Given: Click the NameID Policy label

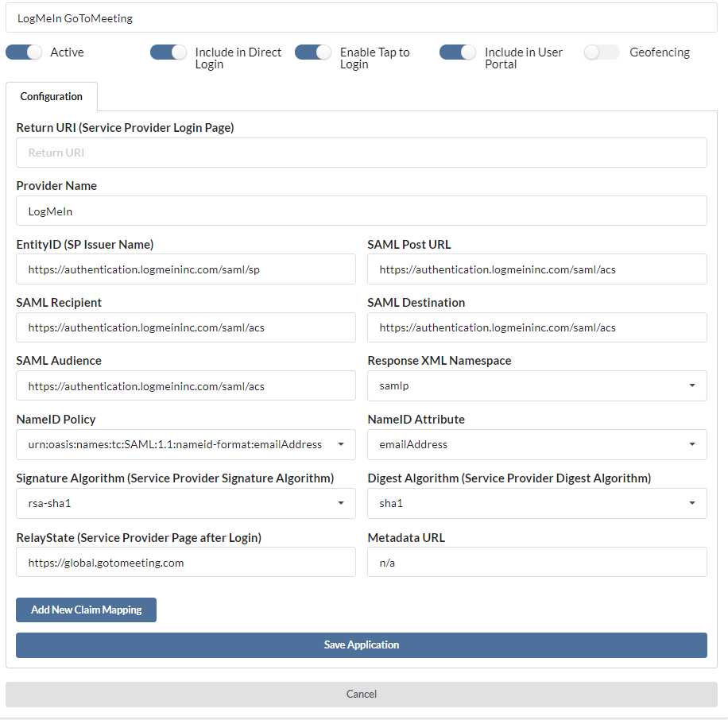Looking at the screenshot, I should click(56, 419).
